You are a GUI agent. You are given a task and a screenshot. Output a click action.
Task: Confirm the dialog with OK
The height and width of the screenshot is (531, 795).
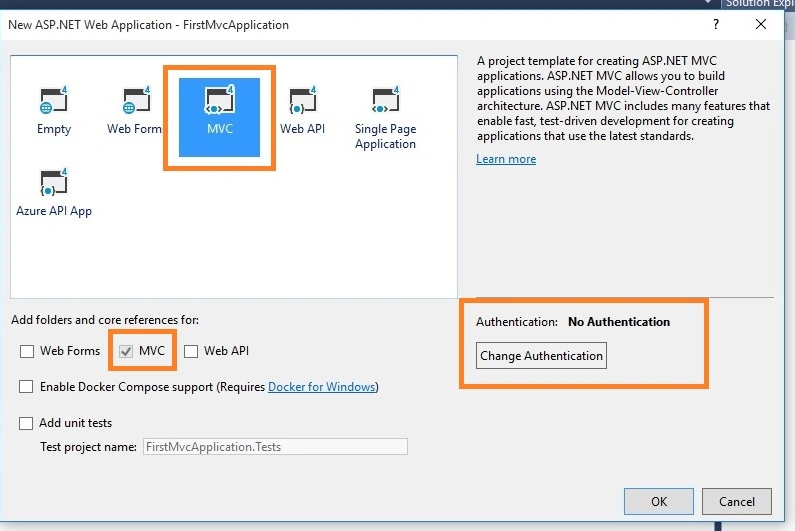(x=659, y=501)
